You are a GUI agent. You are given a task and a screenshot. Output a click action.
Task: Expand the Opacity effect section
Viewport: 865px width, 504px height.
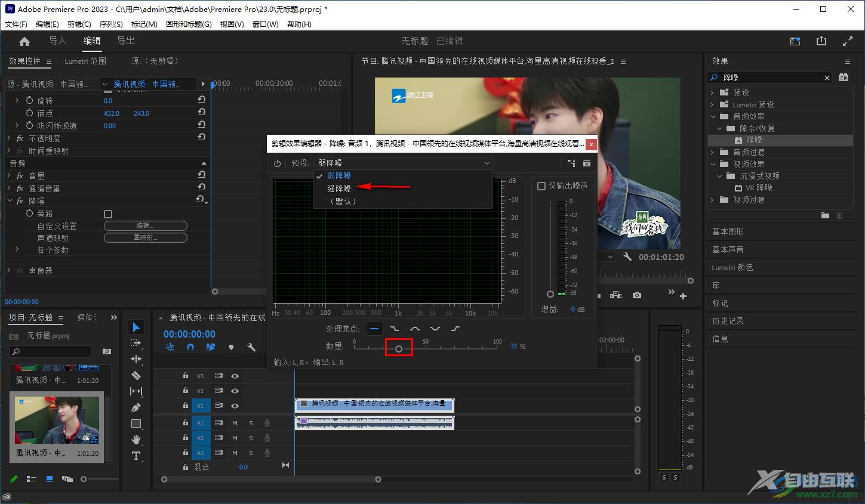(9, 138)
